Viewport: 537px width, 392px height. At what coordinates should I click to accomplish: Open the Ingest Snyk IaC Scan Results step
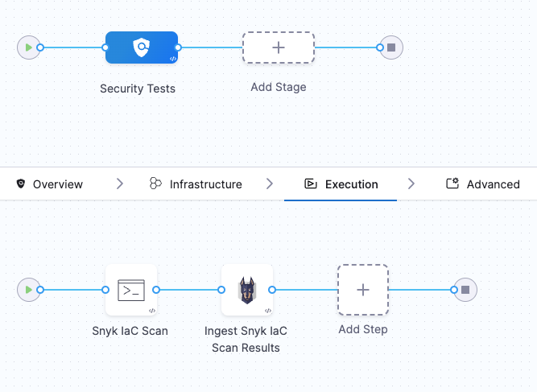[x=247, y=290]
